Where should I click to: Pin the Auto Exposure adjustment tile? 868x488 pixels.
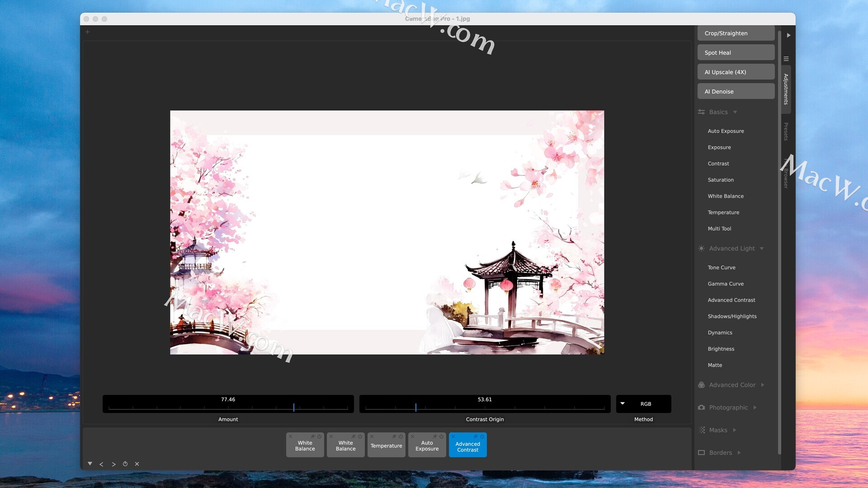[x=435, y=436]
